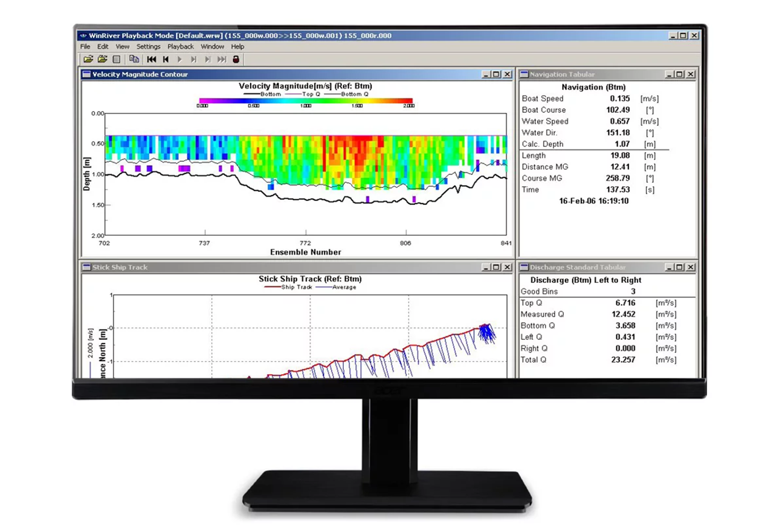
Task: Open the View menu
Action: (122, 47)
